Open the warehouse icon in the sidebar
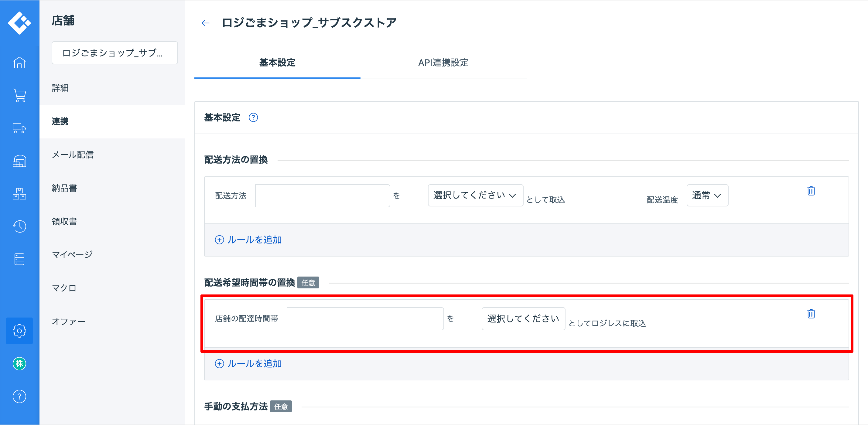Screen dimensions: 868x425 [19, 161]
